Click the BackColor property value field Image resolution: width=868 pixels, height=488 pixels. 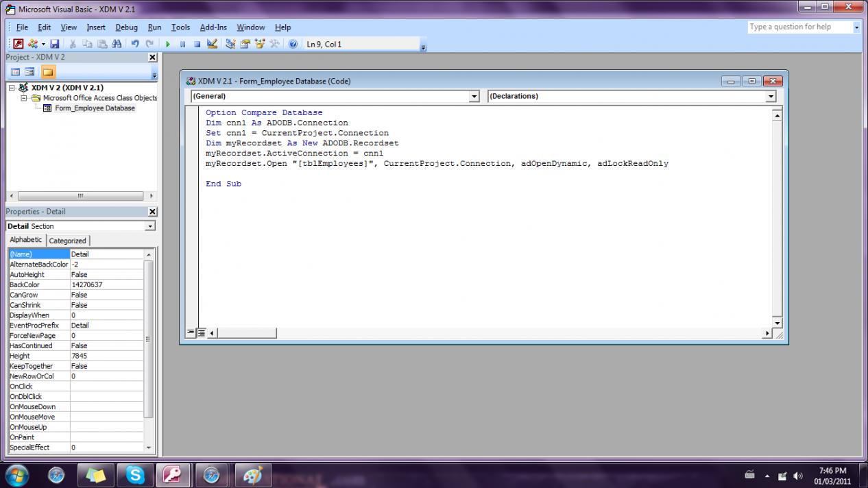(x=106, y=284)
